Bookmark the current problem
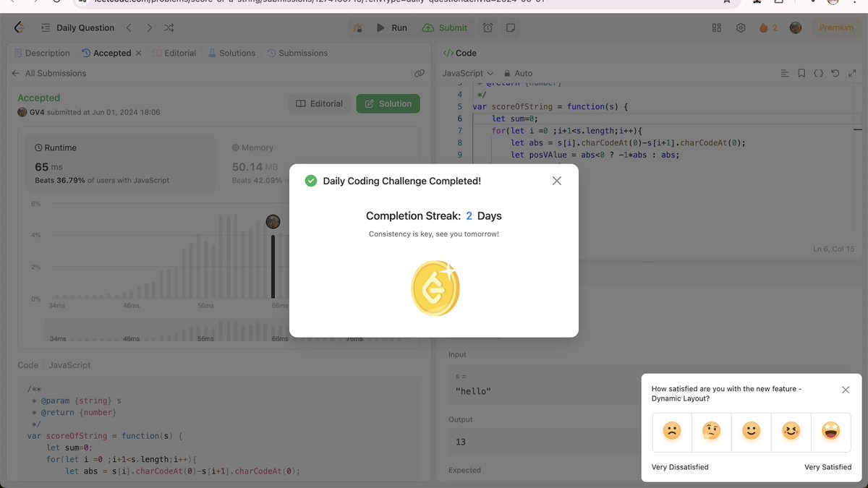 pos(801,73)
